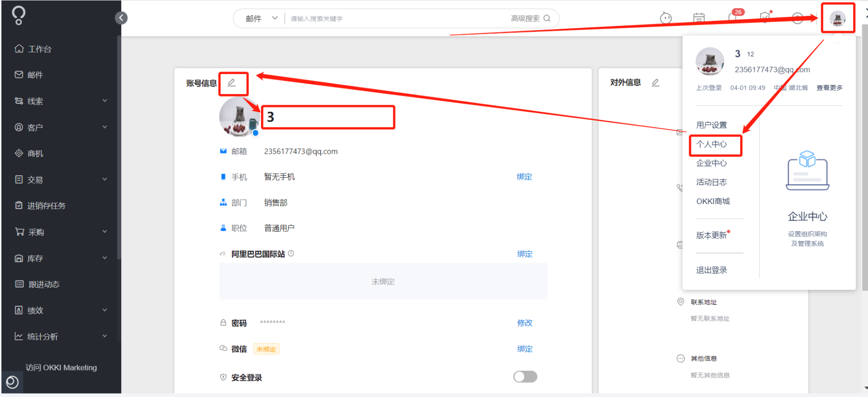The image size is (868, 397).
Task: Open the 邮件 search type dropdown
Action: [261, 19]
